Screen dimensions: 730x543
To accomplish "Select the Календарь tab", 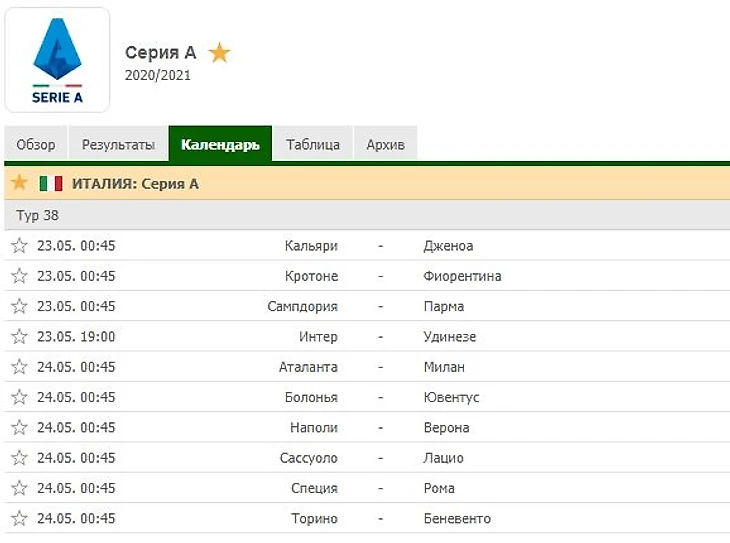I will coord(220,144).
